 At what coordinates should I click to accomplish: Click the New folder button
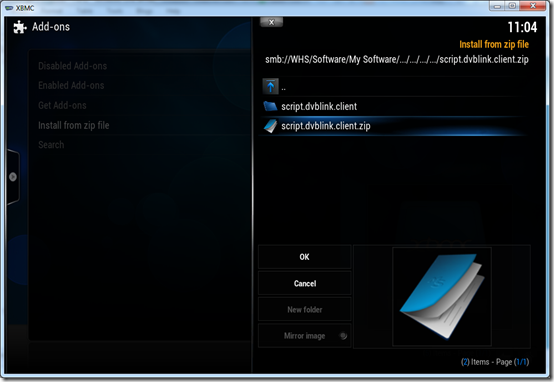coord(305,310)
